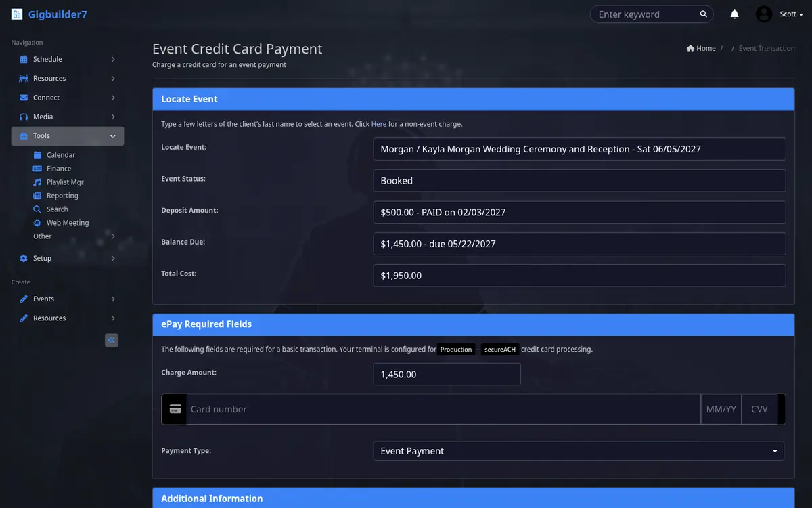Click the Web Meeting icon
812x508 pixels.
(x=37, y=223)
